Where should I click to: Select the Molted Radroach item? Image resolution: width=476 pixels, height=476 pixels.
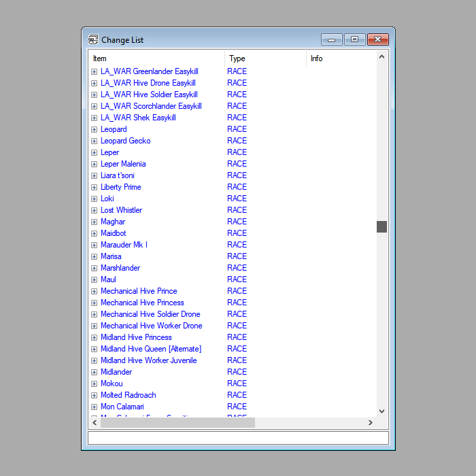128,395
